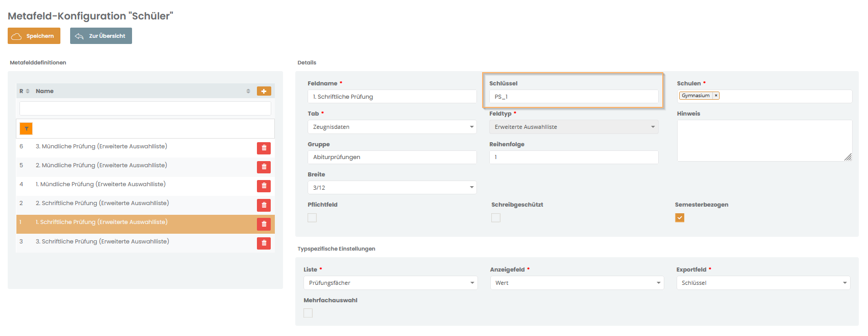Remove Gymnasium tag with x
The image size is (868, 336).
click(716, 96)
